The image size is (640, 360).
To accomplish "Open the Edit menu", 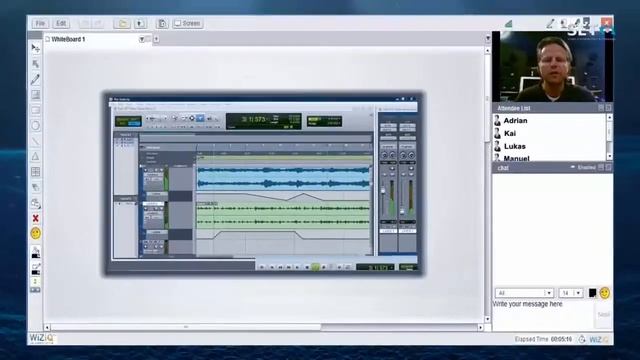I will click(x=61, y=23).
